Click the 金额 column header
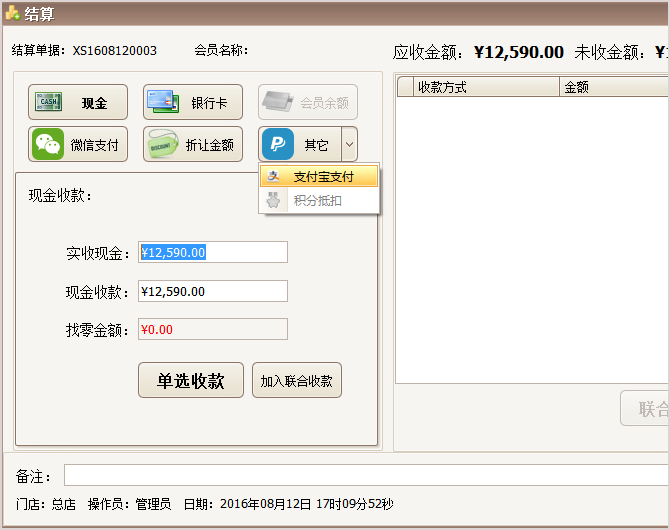This screenshot has width=670, height=530. tap(614, 87)
